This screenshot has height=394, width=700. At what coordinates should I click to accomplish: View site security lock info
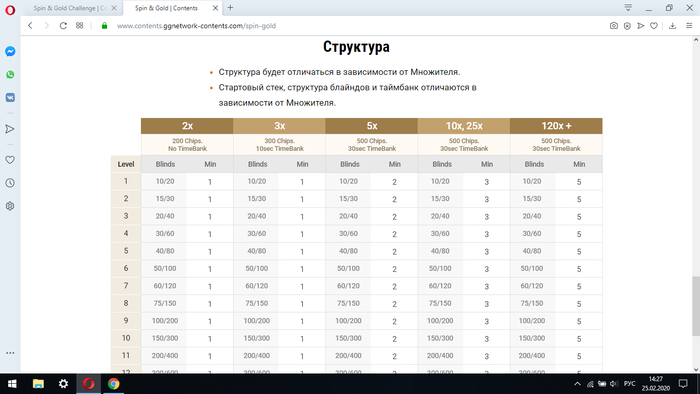pyautogui.click(x=104, y=25)
